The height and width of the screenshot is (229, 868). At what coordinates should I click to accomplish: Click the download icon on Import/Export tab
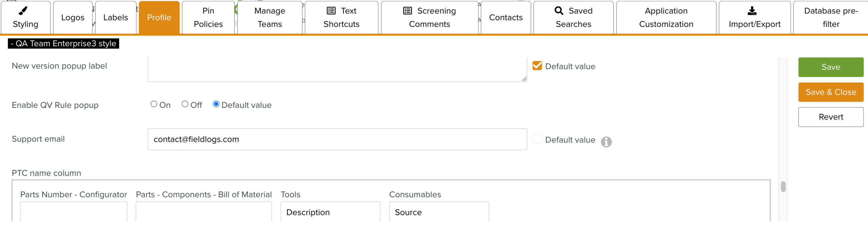pos(752,11)
